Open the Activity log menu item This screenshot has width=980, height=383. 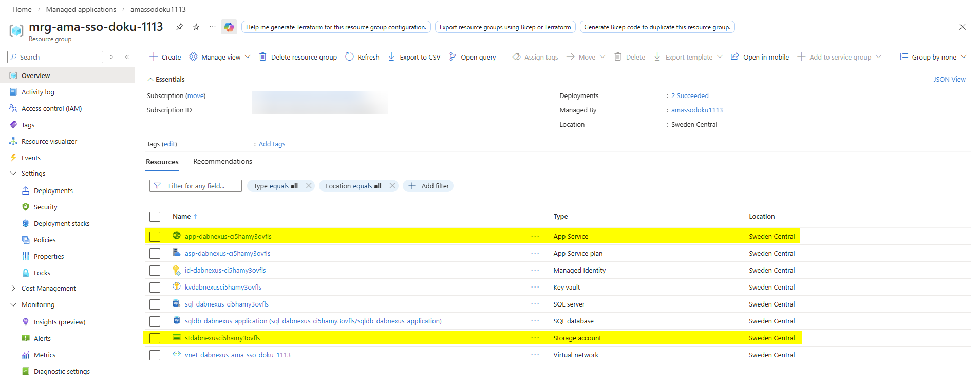[x=37, y=92]
